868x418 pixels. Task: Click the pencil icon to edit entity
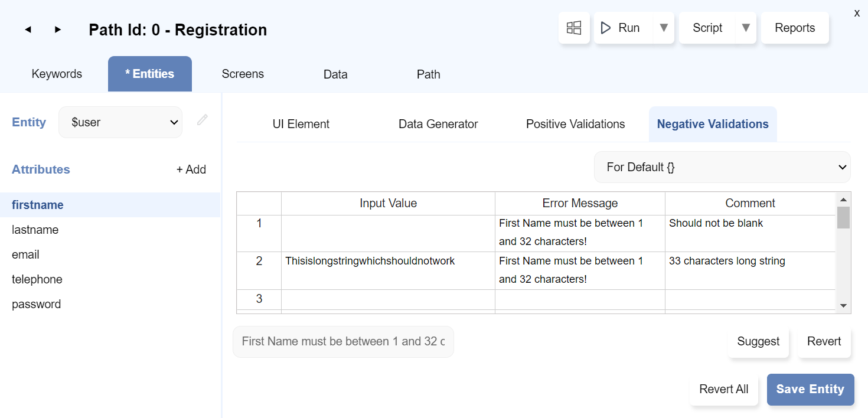click(203, 120)
